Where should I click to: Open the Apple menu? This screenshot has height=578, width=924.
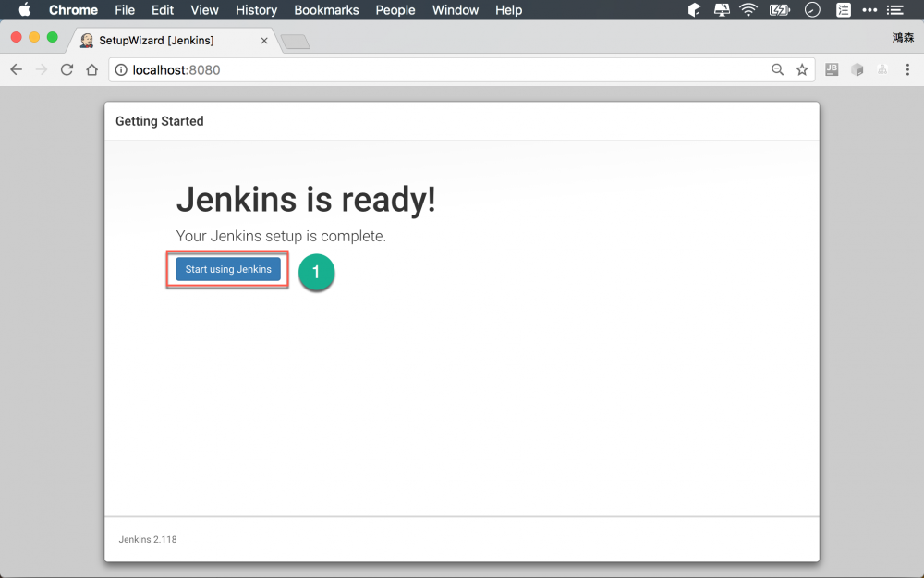tap(24, 10)
